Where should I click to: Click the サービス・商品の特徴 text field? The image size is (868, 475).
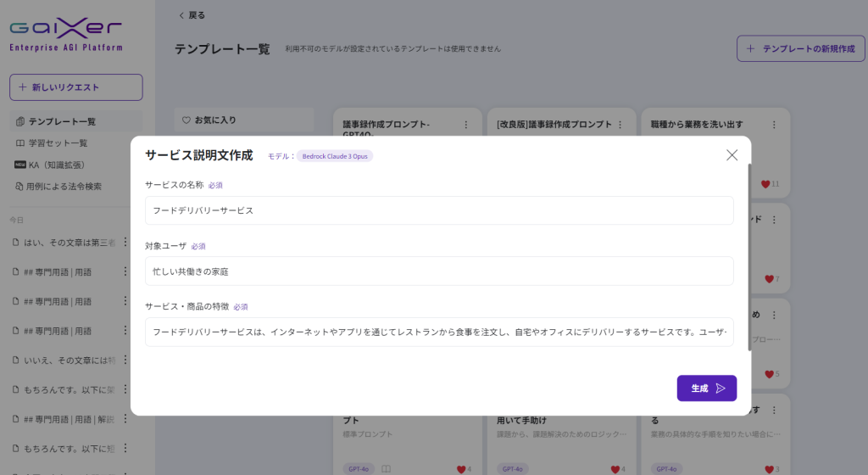pyautogui.click(x=439, y=332)
